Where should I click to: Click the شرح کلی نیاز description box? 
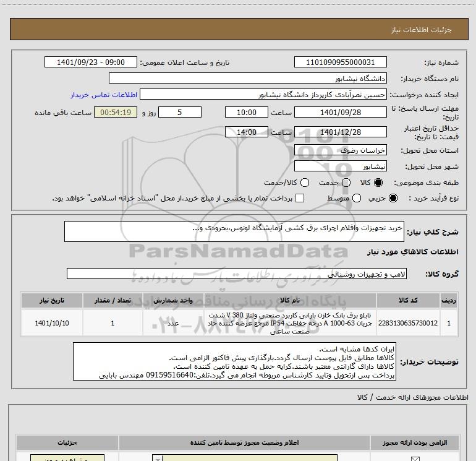pyautogui.click(x=234, y=231)
